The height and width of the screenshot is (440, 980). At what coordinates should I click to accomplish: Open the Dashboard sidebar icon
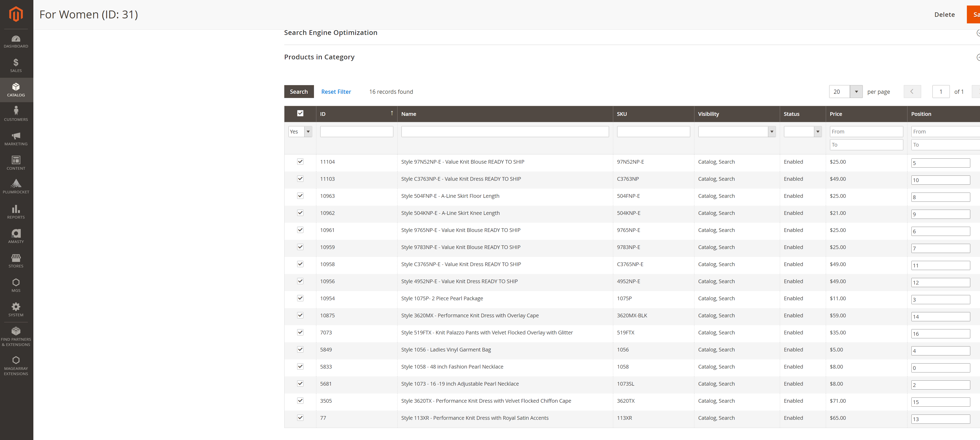(16, 42)
